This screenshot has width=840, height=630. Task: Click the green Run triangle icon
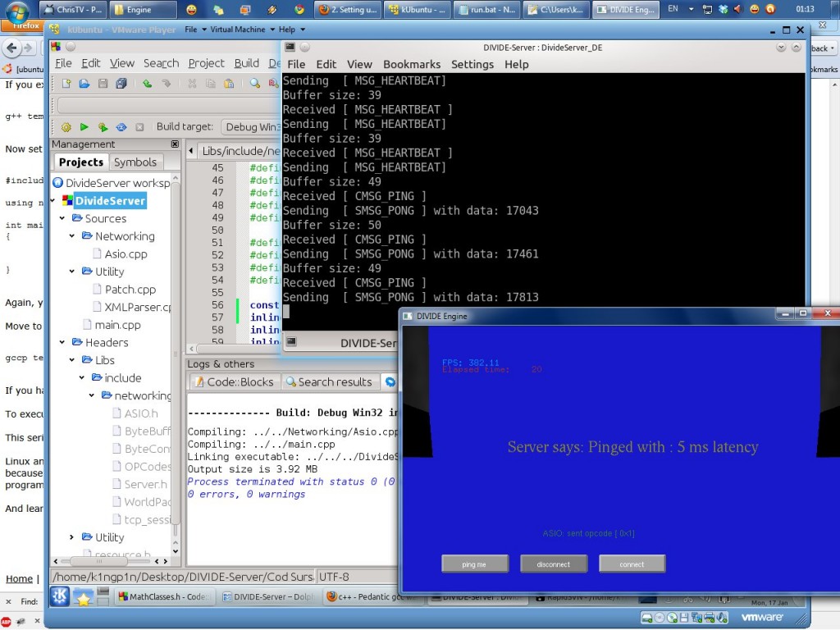point(84,127)
